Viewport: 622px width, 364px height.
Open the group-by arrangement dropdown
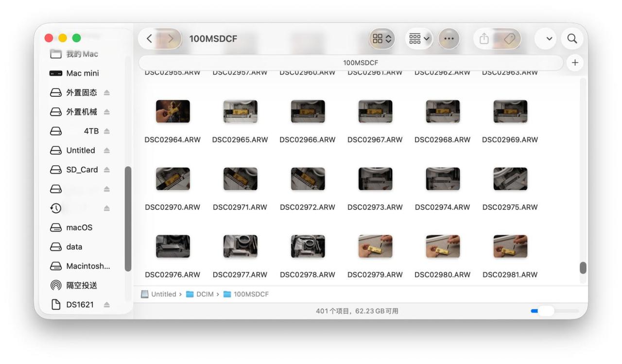419,39
